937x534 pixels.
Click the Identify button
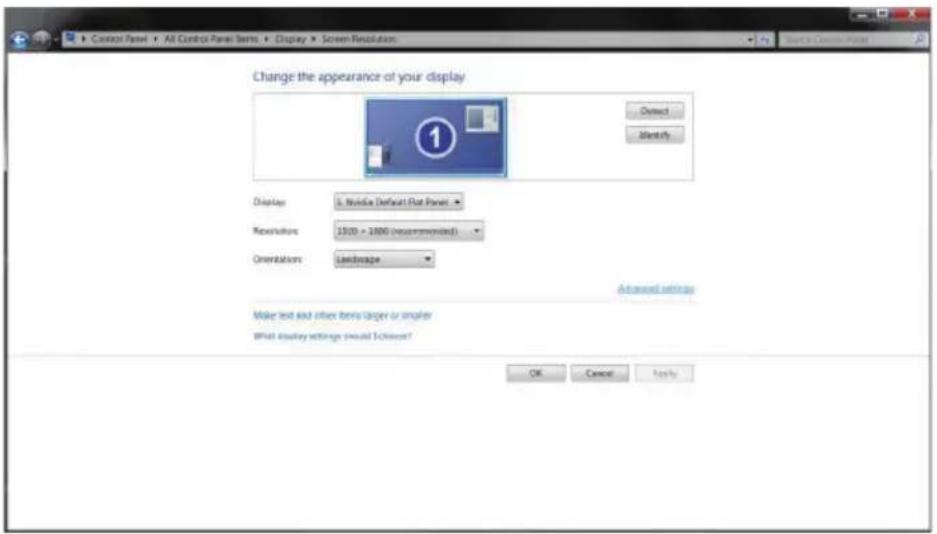coord(655,135)
